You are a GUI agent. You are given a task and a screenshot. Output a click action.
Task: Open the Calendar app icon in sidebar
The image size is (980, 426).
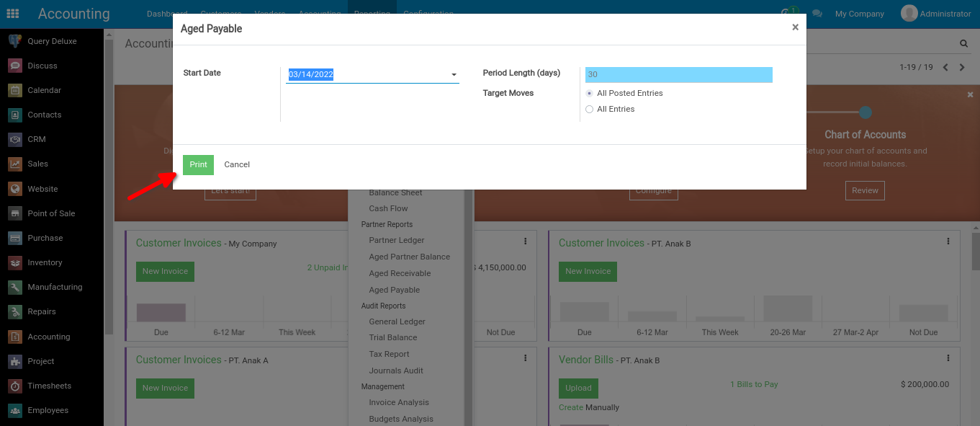(x=15, y=90)
